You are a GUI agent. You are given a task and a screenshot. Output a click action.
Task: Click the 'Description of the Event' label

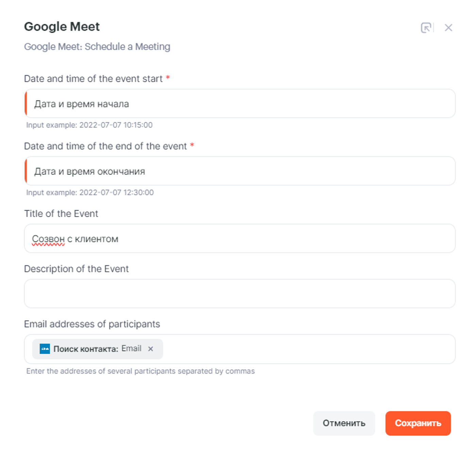click(76, 269)
